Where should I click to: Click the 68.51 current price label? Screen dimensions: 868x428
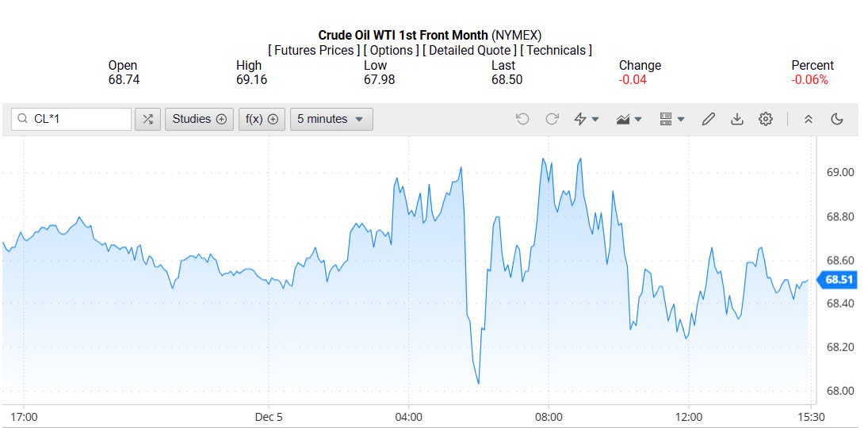(839, 279)
